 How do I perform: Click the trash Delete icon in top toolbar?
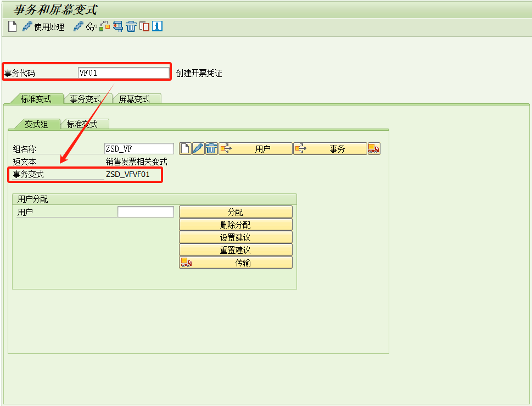131,26
